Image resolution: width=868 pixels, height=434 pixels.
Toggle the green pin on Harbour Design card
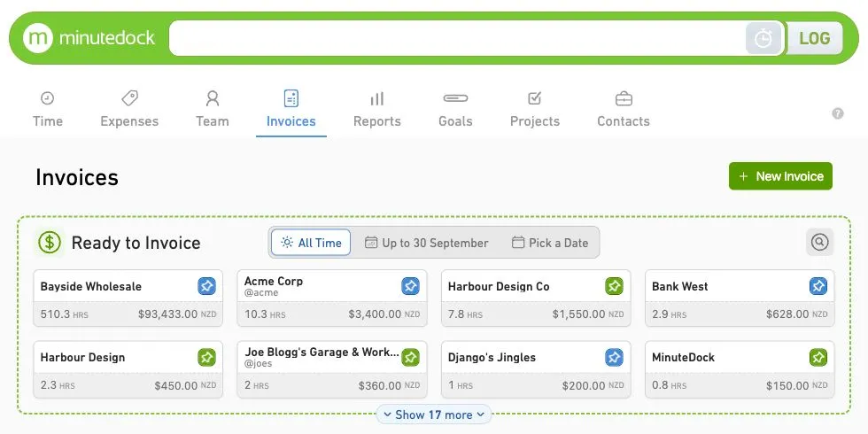206,357
